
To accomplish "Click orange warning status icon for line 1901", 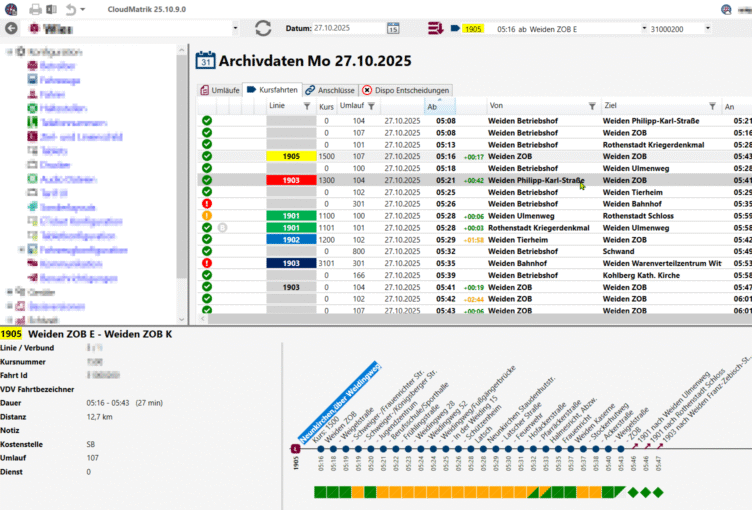I will [207, 215].
